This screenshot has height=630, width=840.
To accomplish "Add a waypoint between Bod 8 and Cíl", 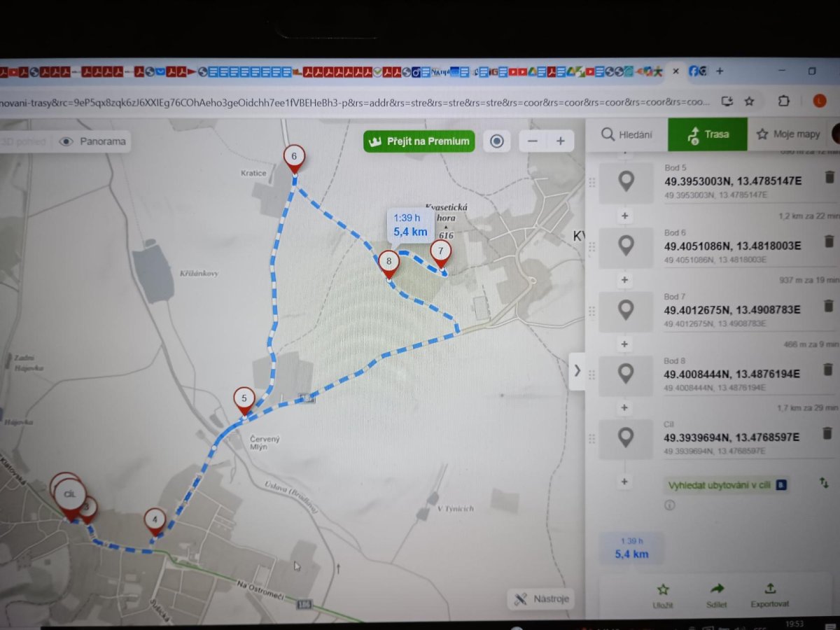I will pos(625,407).
